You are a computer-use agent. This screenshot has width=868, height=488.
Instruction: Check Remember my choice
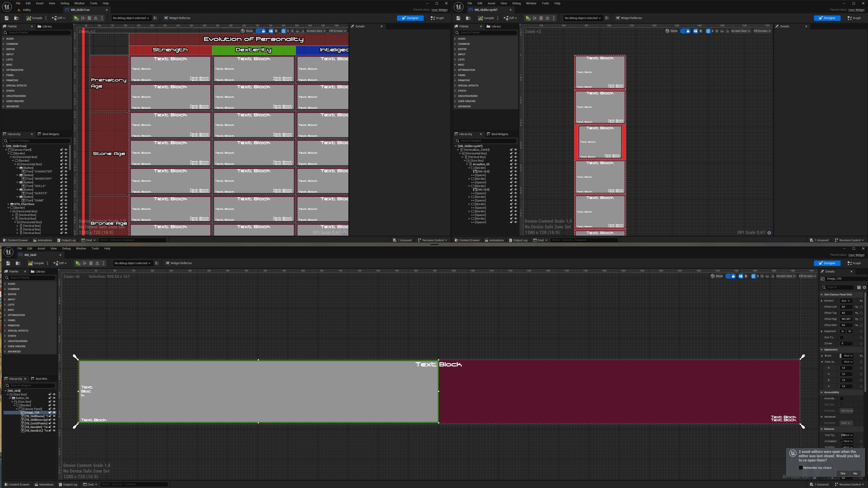coord(801,468)
